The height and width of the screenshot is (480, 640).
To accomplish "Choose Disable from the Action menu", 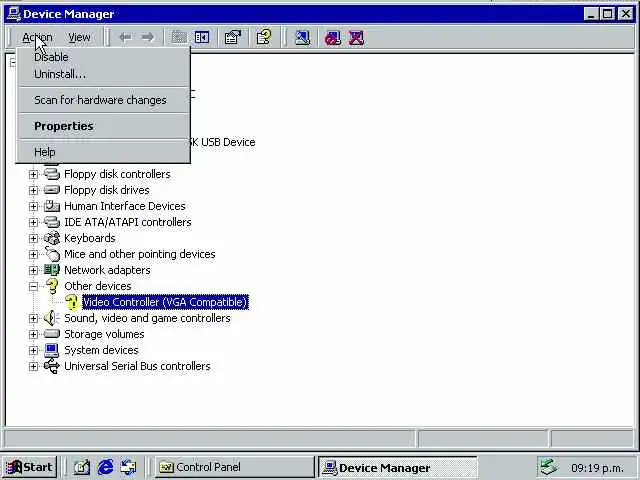I will click(103, 57).
